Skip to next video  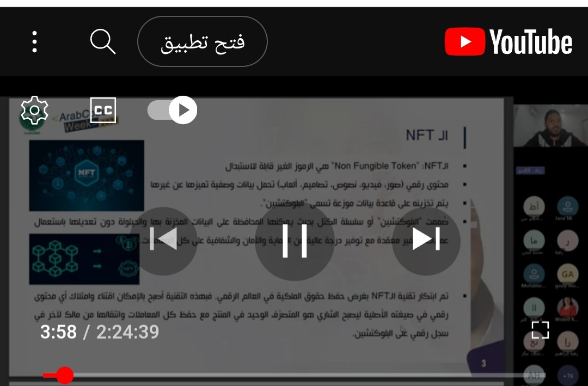point(426,241)
